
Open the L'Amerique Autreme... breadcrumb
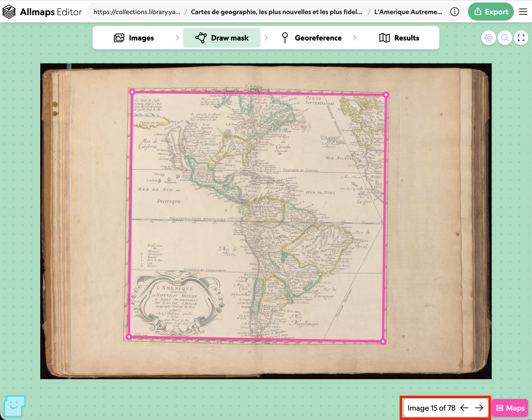(408, 12)
